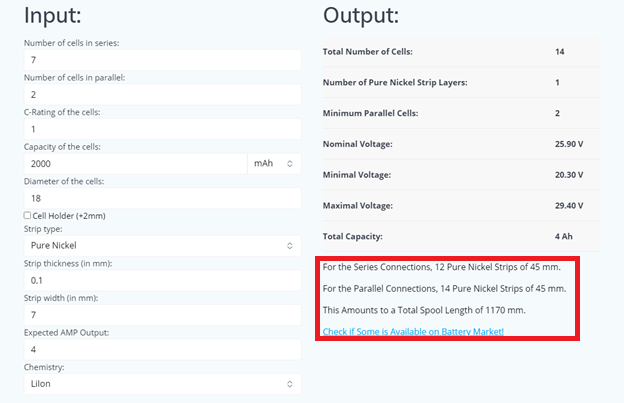Click the Number of Pure Nickel Strip Layers row
624x403 pixels.
pos(458,82)
